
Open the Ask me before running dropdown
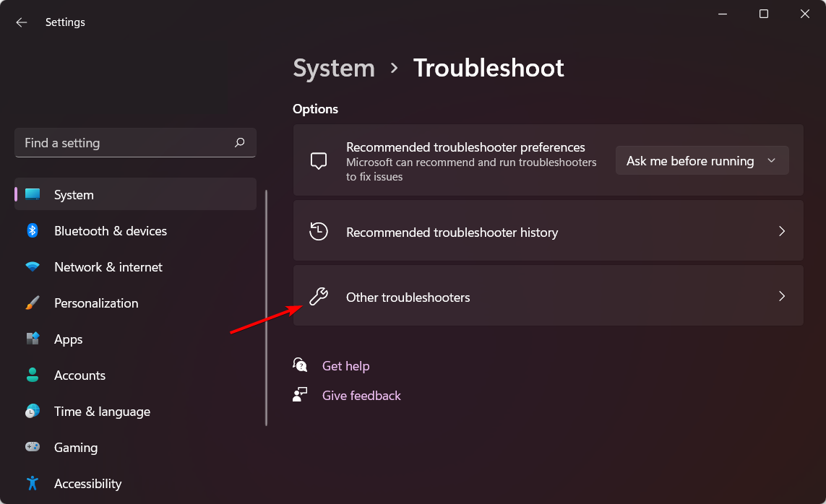[x=702, y=160]
